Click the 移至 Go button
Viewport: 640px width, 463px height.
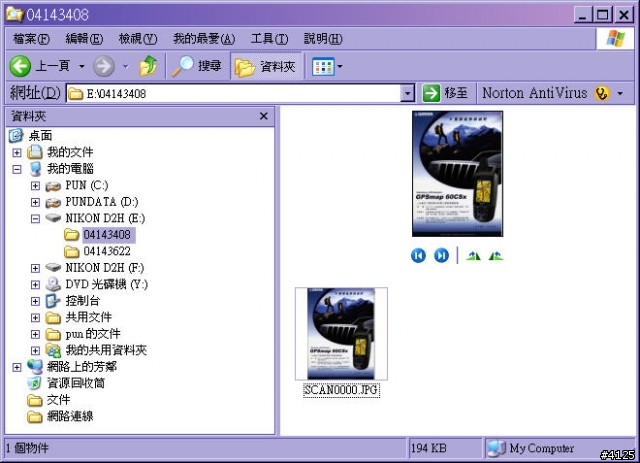[445, 93]
